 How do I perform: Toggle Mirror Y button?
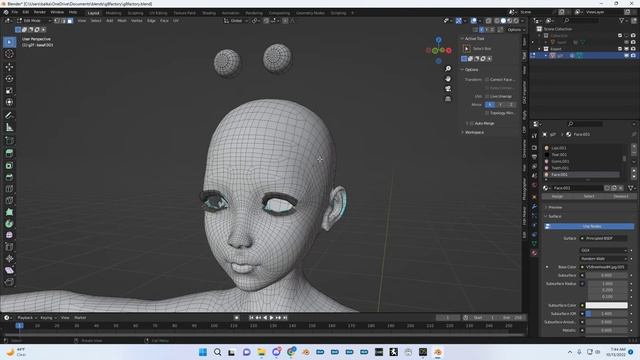(500, 104)
